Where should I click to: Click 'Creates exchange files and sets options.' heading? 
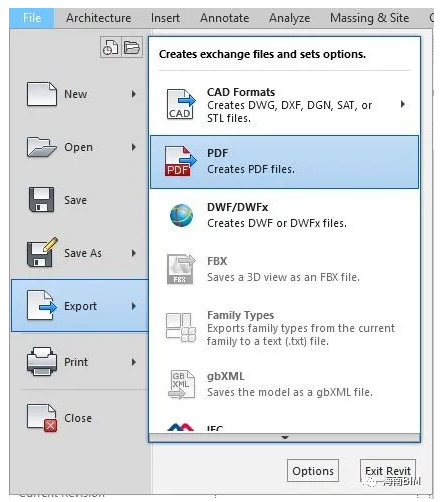262,54
